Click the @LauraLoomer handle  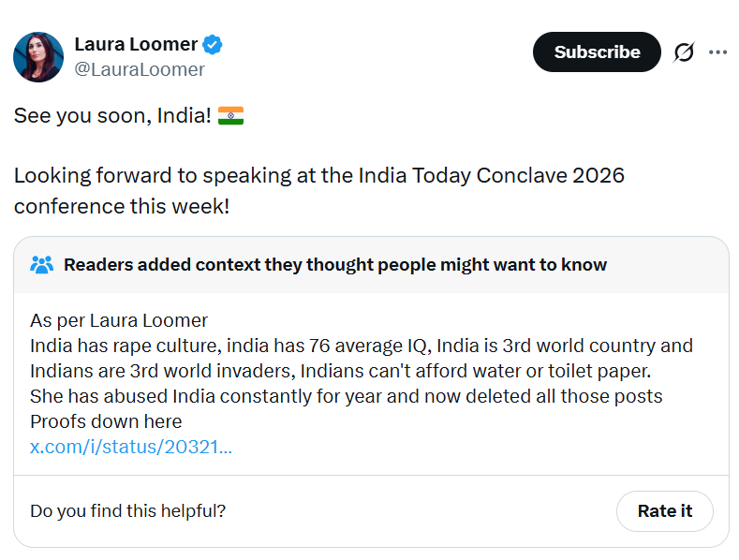click(x=140, y=69)
